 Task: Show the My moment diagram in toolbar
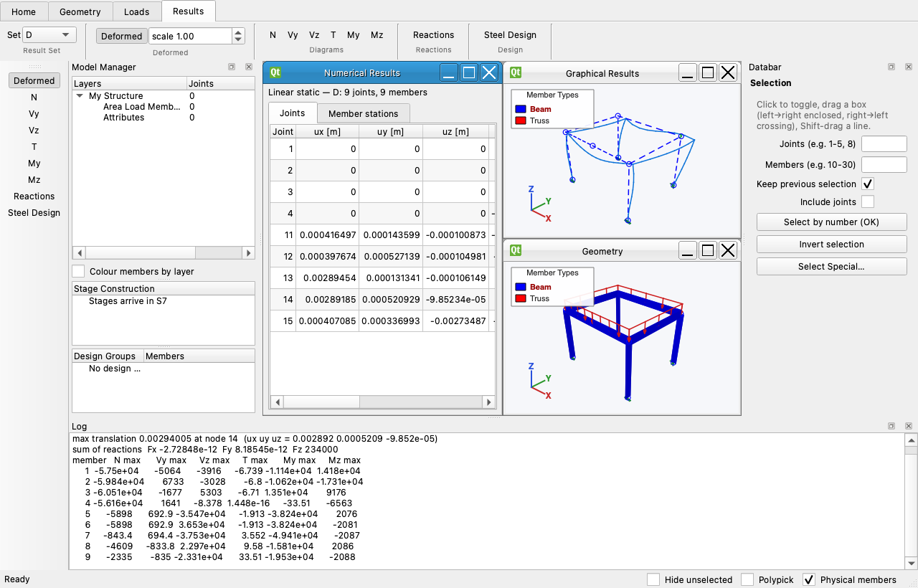click(x=354, y=34)
